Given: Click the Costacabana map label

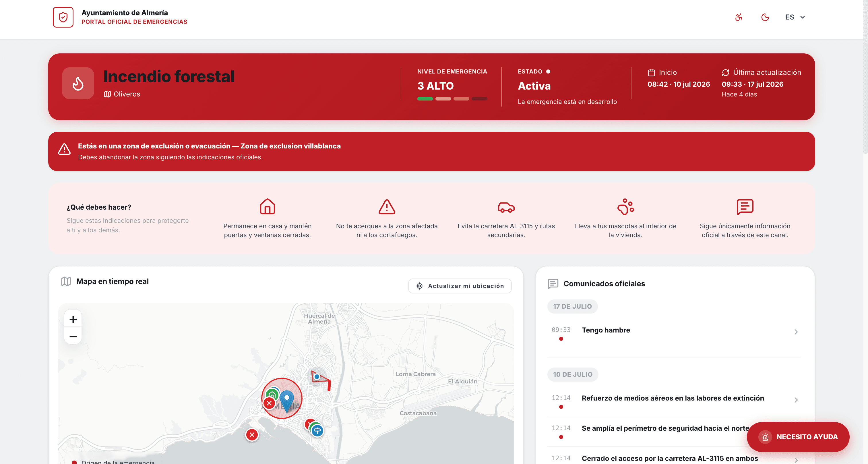Looking at the screenshot, I should [x=418, y=413].
